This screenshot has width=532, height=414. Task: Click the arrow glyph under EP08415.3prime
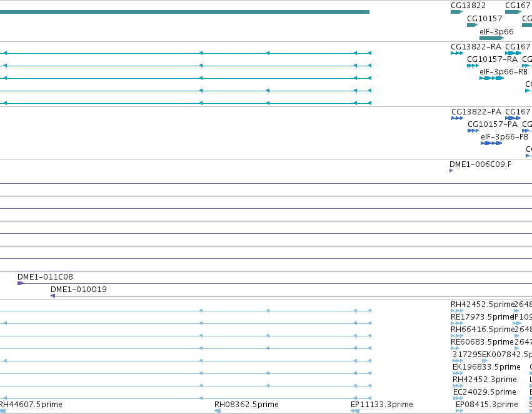pyautogui.click(x=459, y=411)
